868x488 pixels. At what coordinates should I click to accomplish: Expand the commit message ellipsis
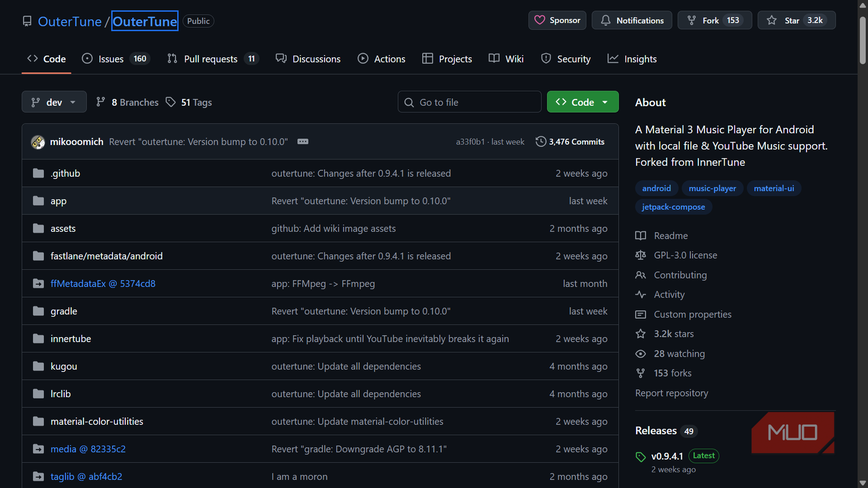302,141
